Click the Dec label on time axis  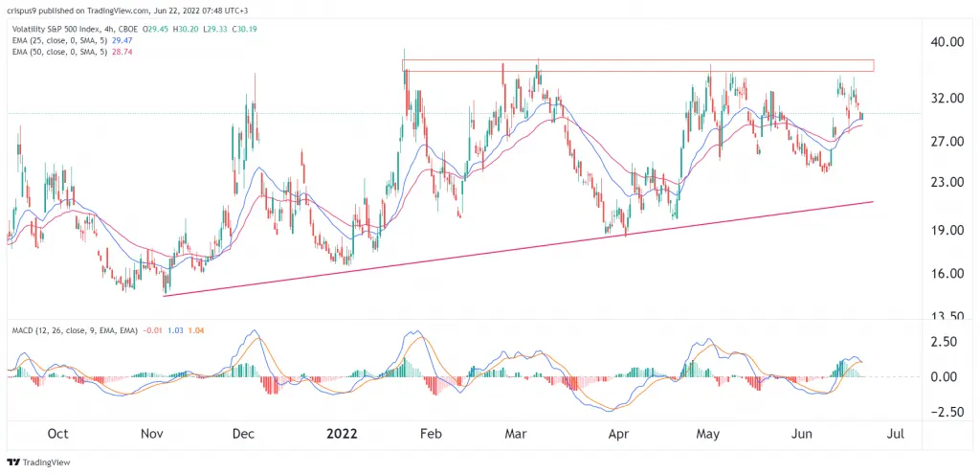tap(243, 434)
